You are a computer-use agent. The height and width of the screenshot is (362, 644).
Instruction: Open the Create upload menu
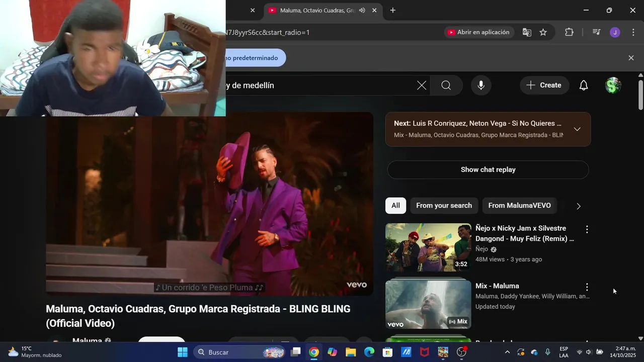coord(544,85)
